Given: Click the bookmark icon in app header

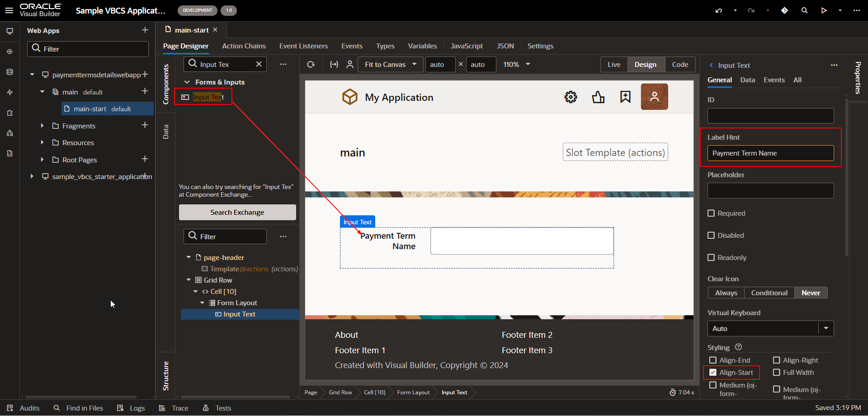Looking at the screenshot, I should (x=625, y=97).
